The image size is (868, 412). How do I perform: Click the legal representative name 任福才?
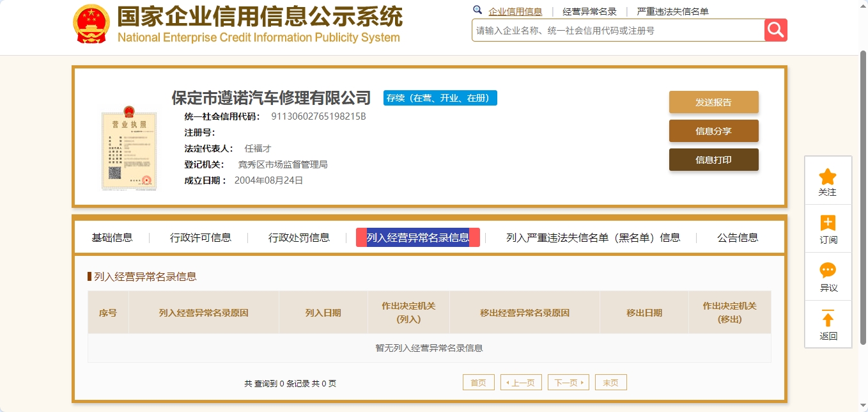pyautogui.click(x=258, y=148)
